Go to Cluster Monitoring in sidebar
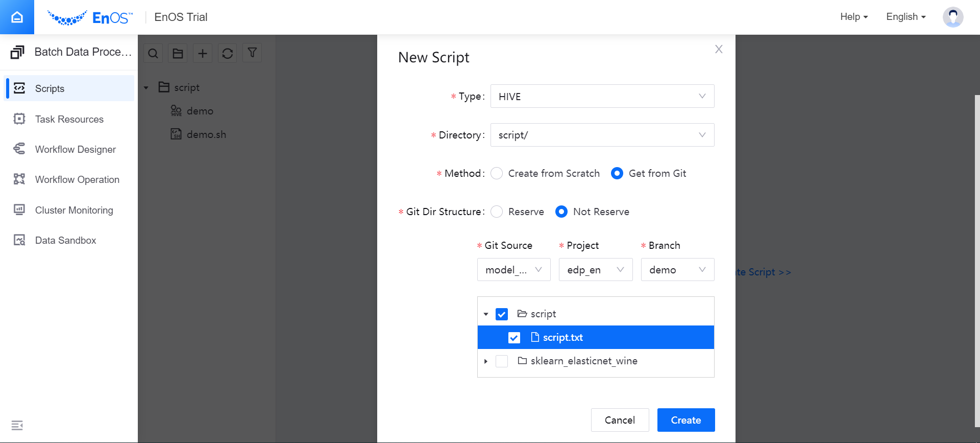Screen dimensions: 980x443 pos(74,210)
